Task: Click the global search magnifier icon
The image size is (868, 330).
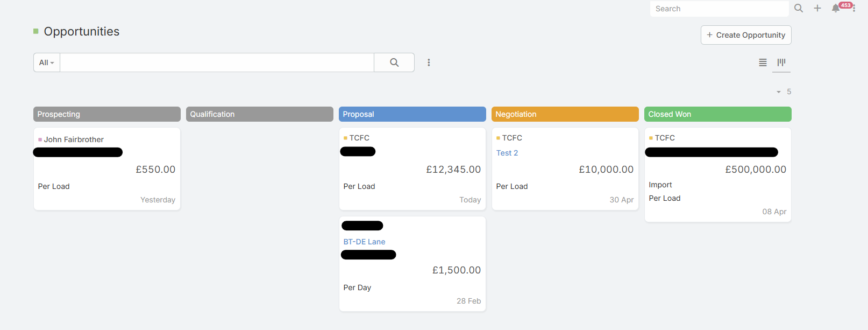Action: pos(799,8)
